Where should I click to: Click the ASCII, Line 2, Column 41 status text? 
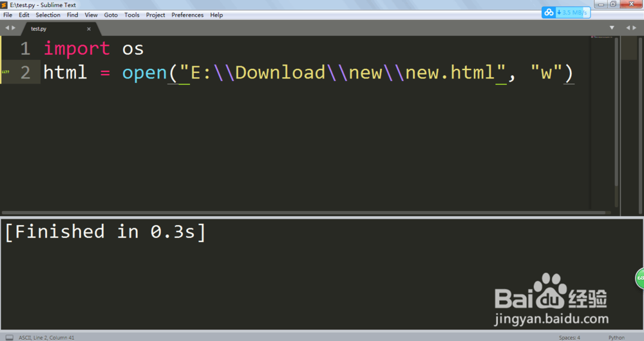(46, 338)
